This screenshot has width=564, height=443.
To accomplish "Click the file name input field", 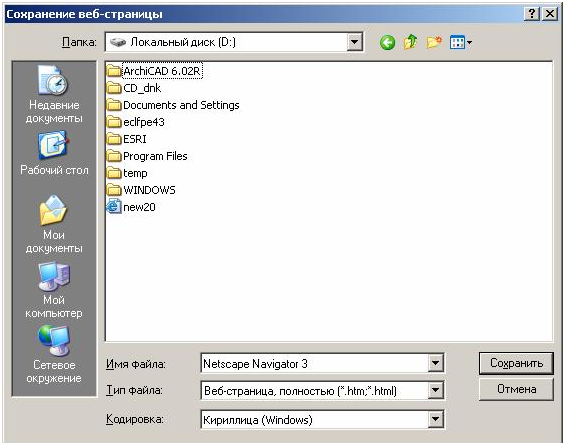I will pos(315,364).
